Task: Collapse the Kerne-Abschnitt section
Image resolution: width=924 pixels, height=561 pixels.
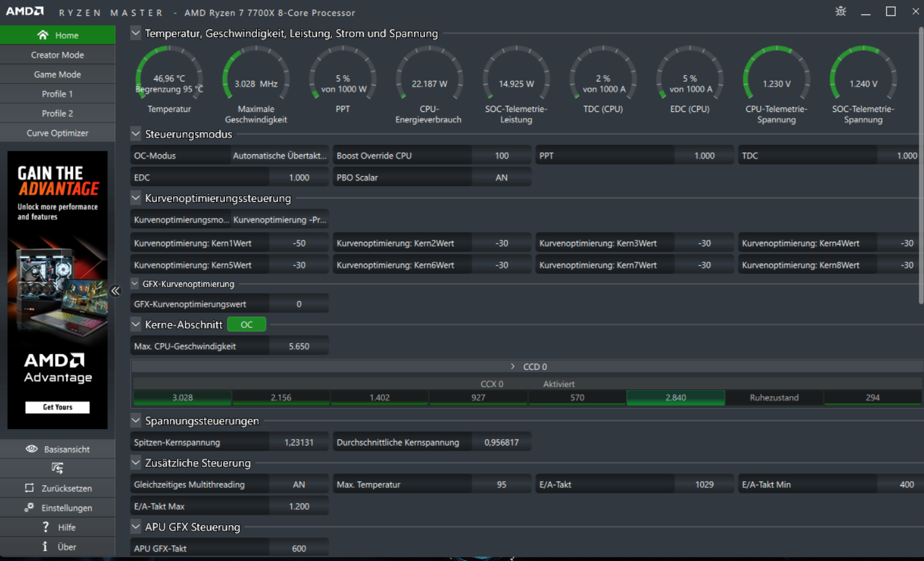Action: click(136, 324)
